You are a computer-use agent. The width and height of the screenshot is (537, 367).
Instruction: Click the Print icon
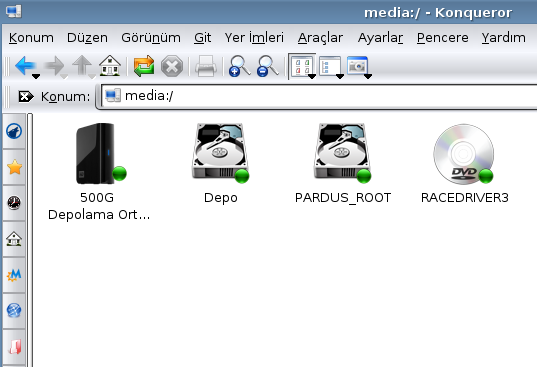(x=205, y=66)
